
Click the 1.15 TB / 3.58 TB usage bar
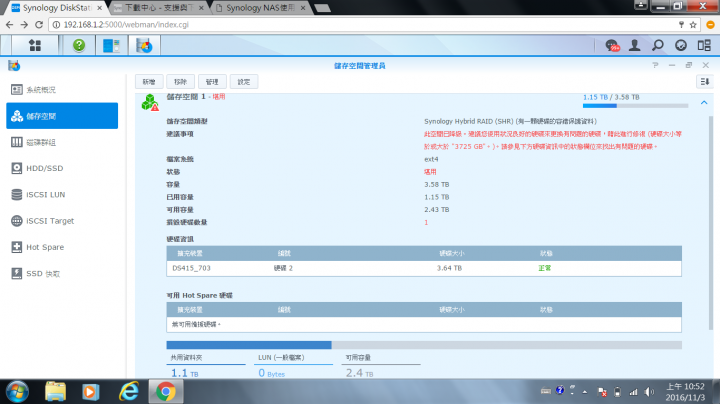pos(636,106)
